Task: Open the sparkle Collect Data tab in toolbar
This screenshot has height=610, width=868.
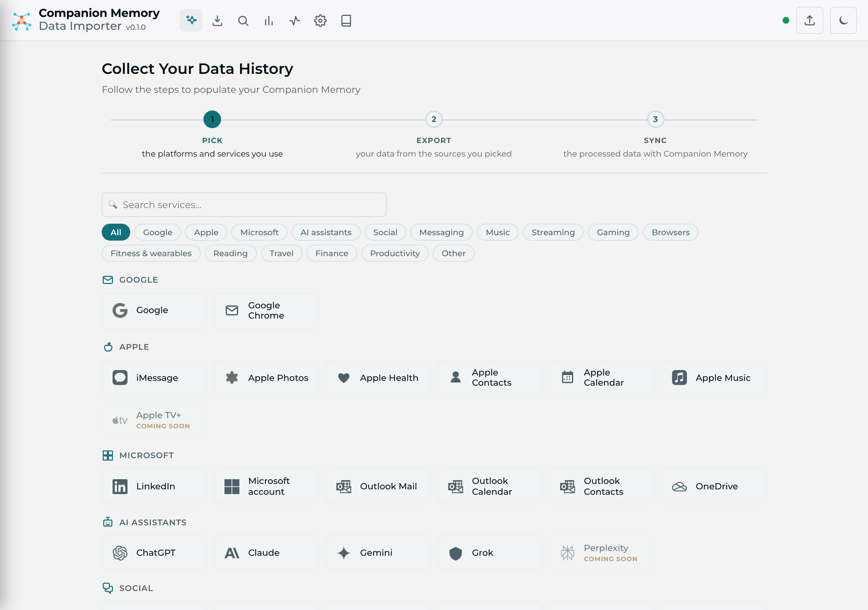Action: (x=191, y=20)
